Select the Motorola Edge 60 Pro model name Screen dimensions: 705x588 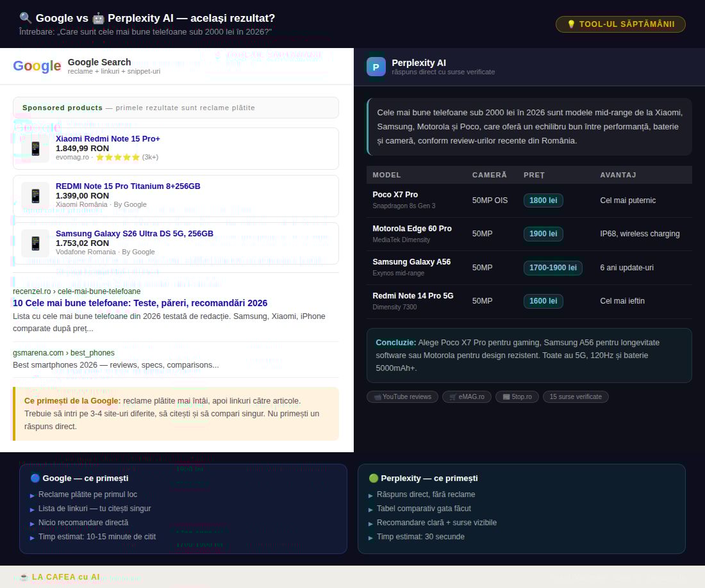[412, 229]
